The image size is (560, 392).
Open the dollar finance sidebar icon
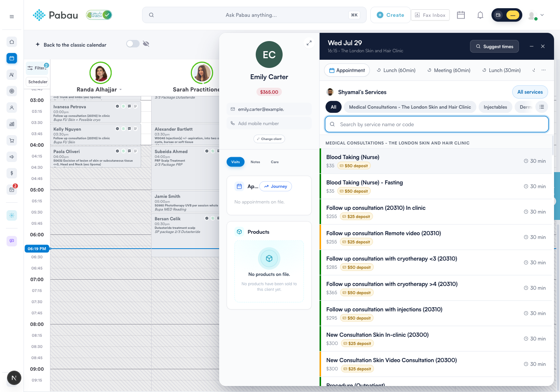pos(12,173)
